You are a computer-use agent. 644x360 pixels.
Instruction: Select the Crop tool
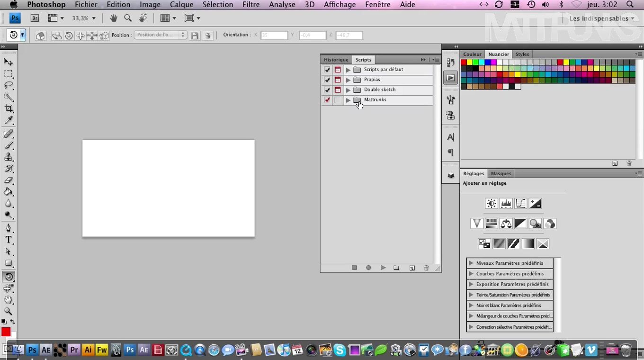[x=9, y=108]
